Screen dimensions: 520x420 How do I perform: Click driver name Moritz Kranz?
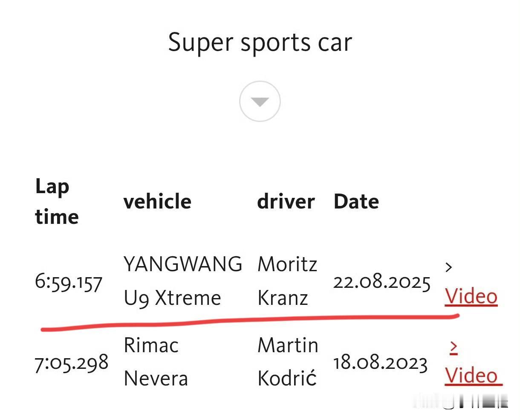[x=288, y=281]
